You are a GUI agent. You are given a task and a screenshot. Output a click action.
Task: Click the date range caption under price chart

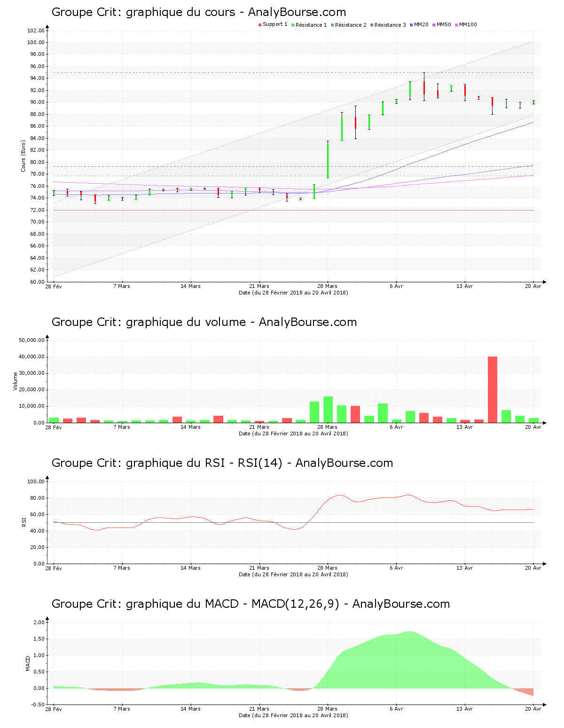tap(293, 293)
